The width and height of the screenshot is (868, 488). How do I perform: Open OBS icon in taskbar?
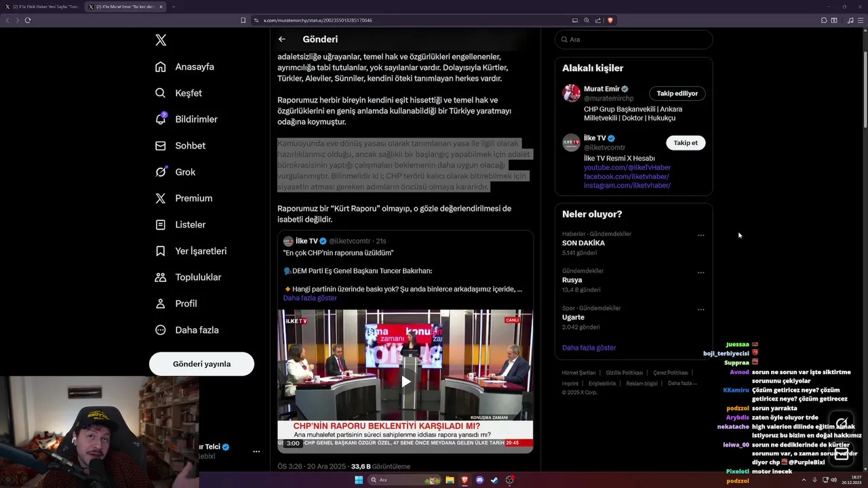coord(510,480)
